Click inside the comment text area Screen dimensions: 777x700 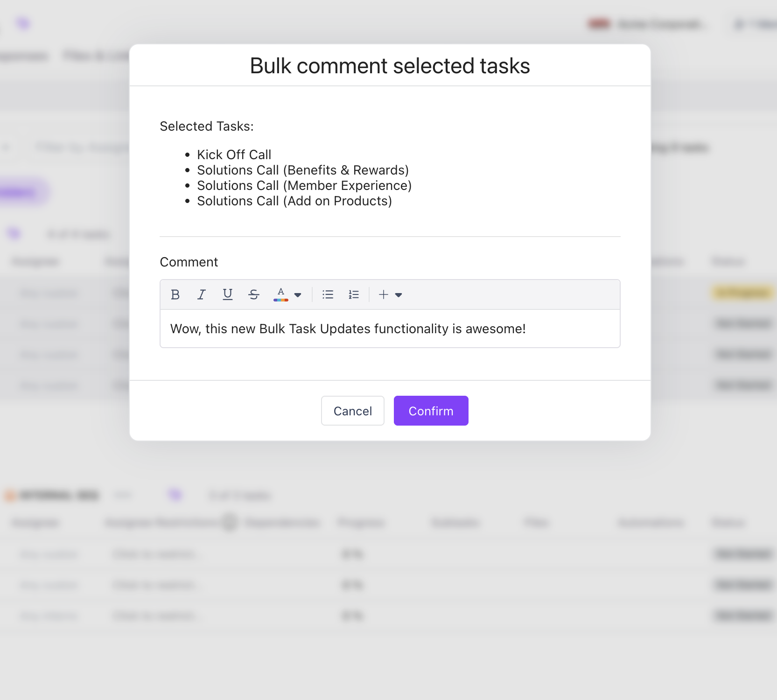[x=390, y=329]
